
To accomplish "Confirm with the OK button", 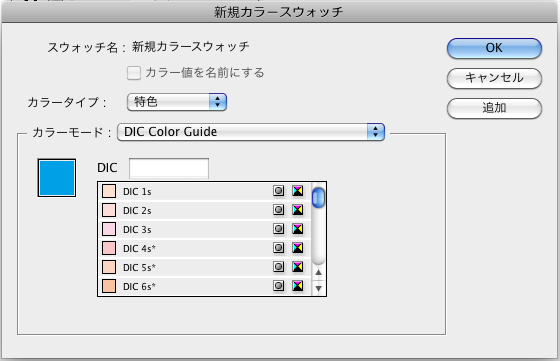I will [494, 48].
